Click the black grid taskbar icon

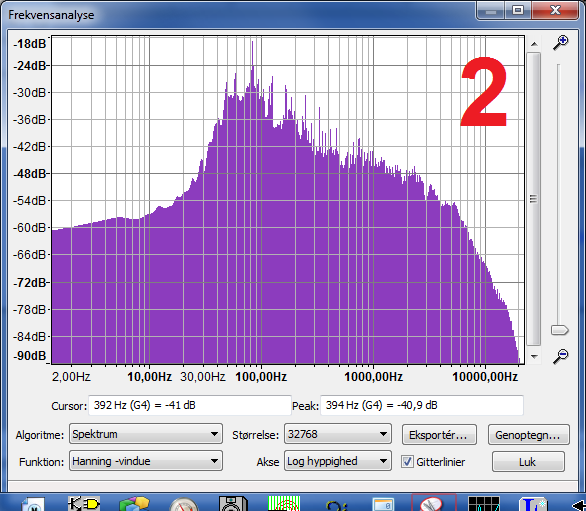coord(484,504)
